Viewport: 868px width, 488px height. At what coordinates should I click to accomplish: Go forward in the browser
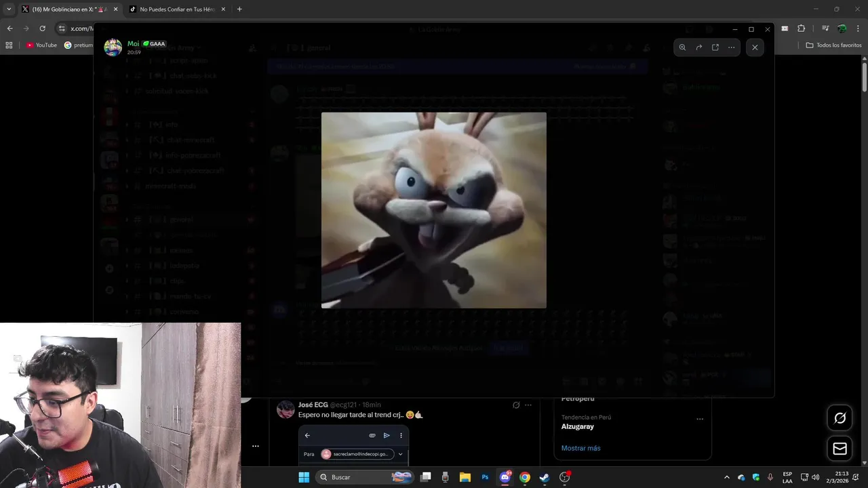(x=26, y=28)
